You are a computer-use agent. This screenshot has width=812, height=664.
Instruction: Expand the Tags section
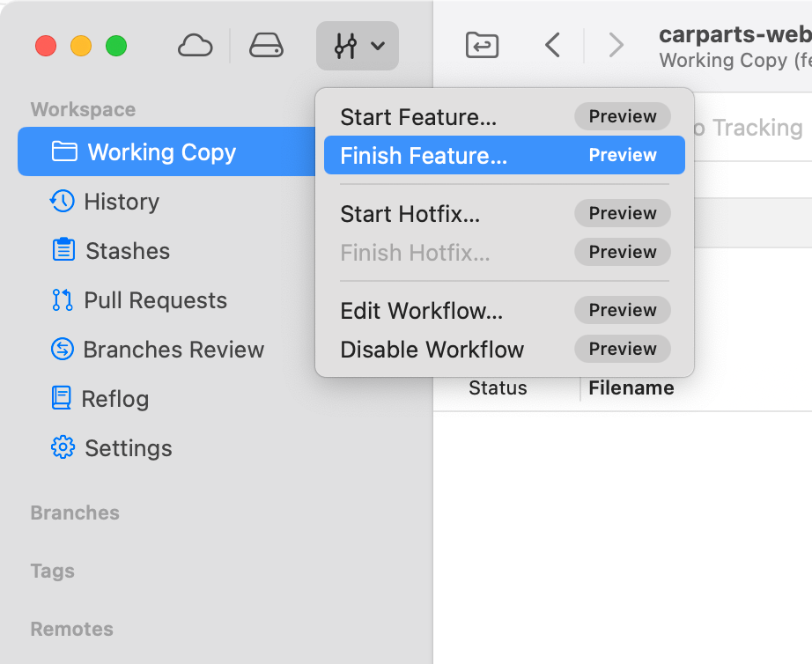52,571
